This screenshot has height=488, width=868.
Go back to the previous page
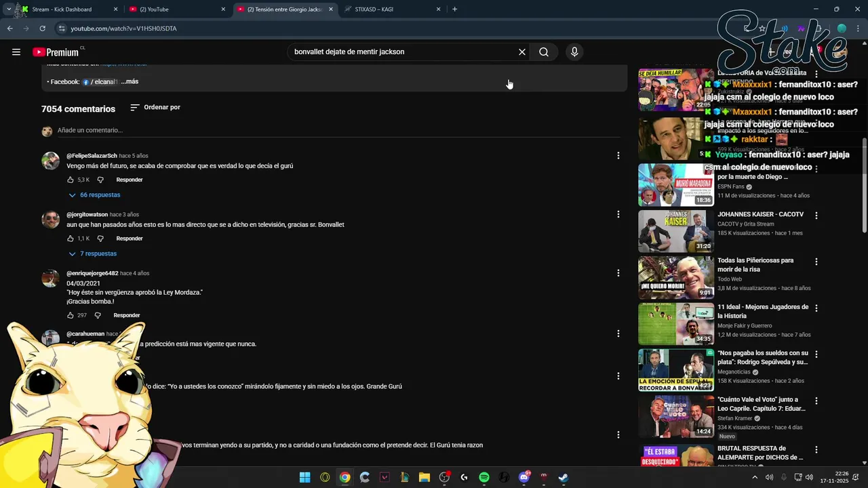pyautogui.click(x=9, y=28)
